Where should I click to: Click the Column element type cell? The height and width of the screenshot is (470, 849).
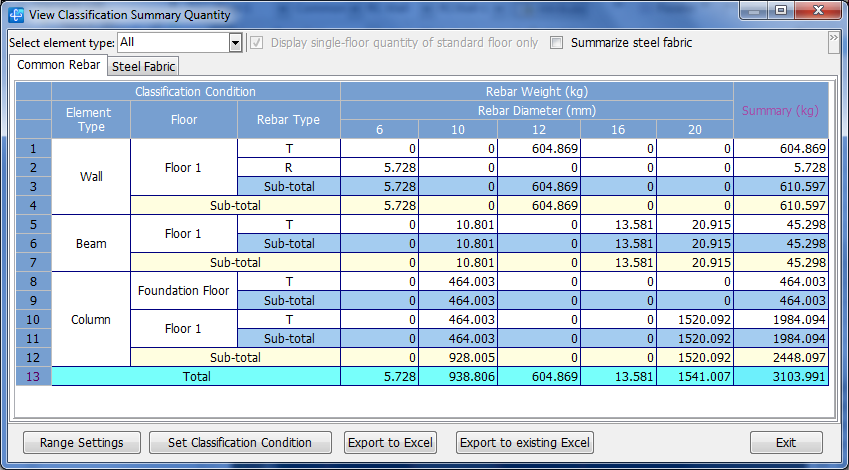[x=91, y=320]
